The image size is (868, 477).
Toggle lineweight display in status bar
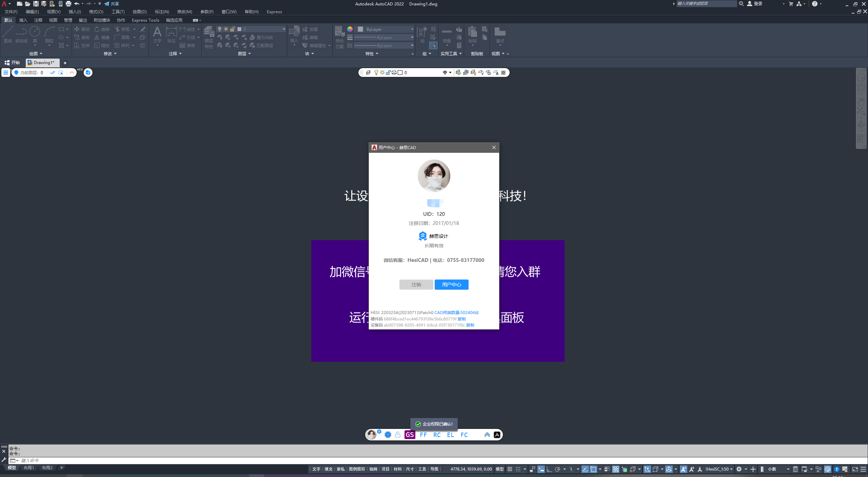click(607, 469)
